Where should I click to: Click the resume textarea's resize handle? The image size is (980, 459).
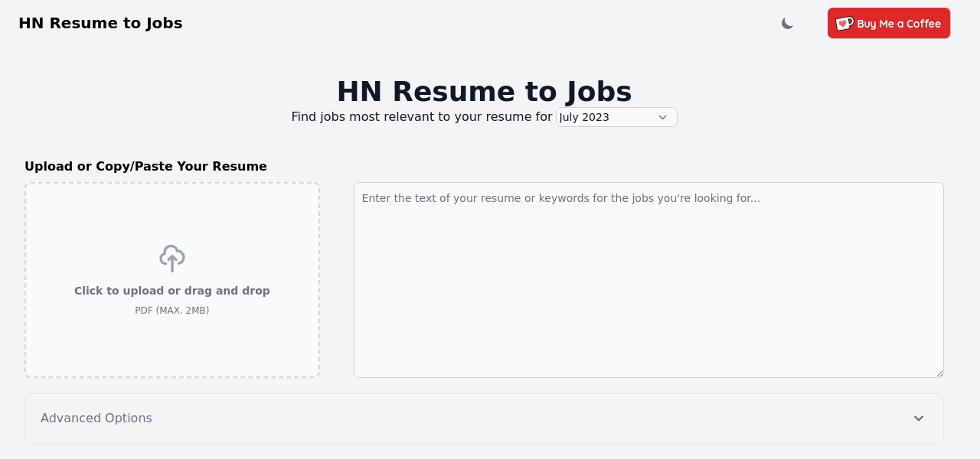939,373
